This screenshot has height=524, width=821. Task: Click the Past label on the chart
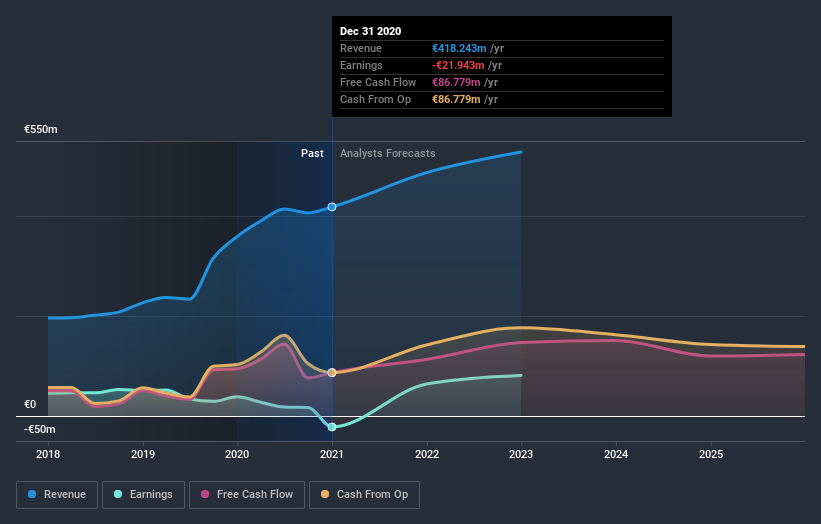(312, 153)
